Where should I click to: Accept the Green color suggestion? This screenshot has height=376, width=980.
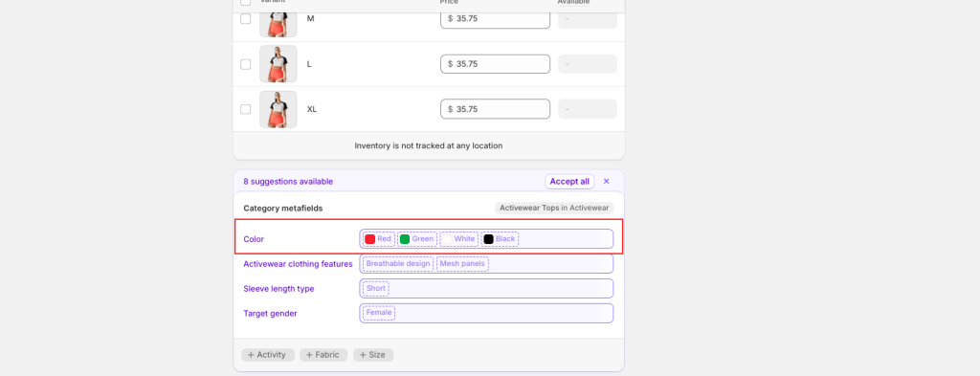point(417,239)
